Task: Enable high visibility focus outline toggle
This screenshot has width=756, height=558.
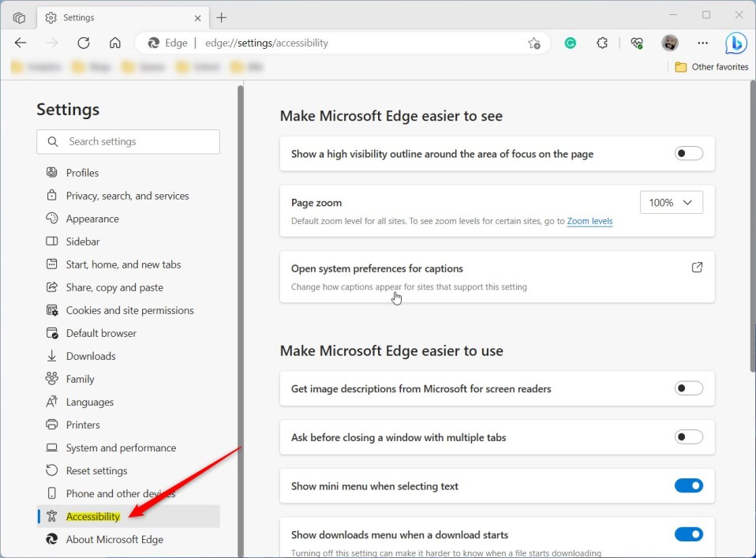Action: point(688,154)
